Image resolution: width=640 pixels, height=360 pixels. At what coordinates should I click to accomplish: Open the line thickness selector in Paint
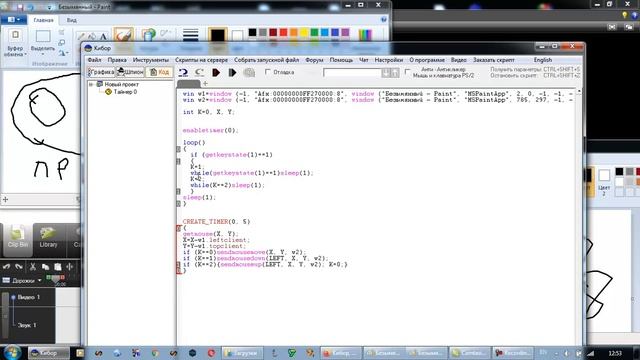pyautogui.click(x=191, y=36)
